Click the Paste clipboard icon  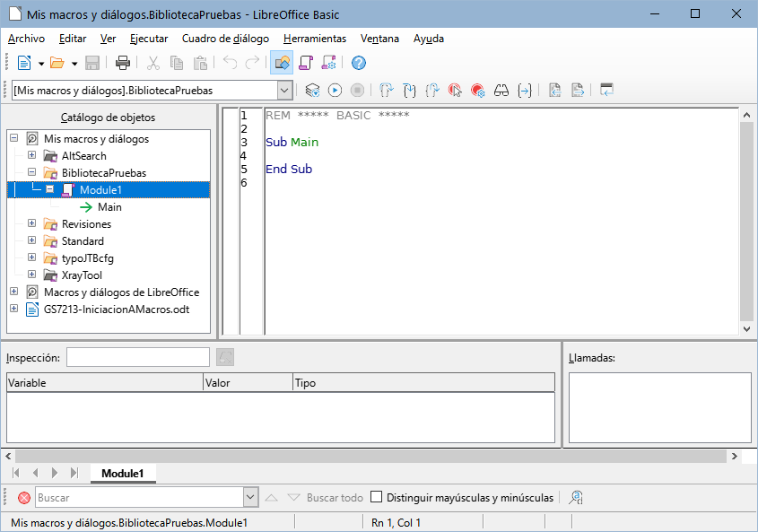[200, 63]
